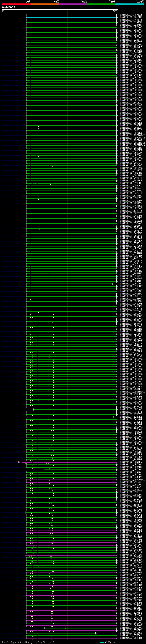Open hit UniRef100_Q016N9
Screen dimensions: 146x644
pyautogui.click(x=131, y=17)
